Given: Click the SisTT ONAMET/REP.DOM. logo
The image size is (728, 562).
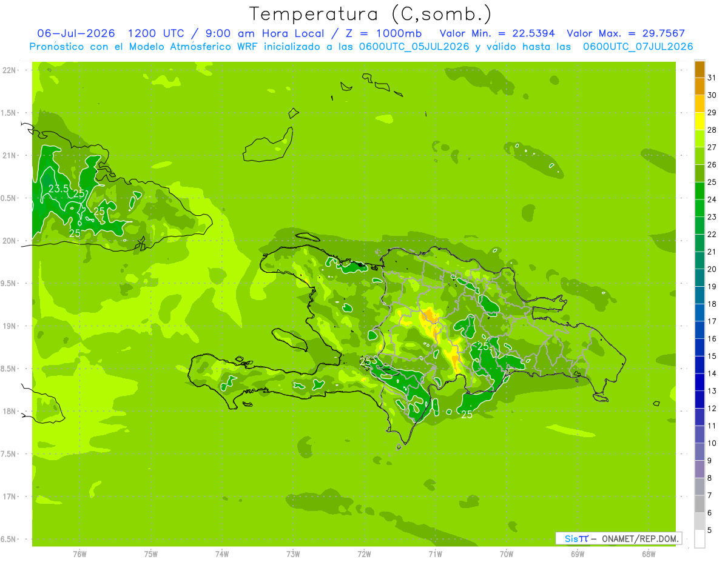Looking at the screenshot, I should (619, 538).
